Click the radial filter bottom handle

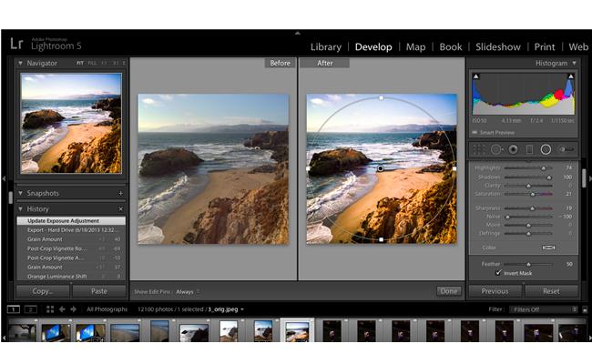pos(382,239)
